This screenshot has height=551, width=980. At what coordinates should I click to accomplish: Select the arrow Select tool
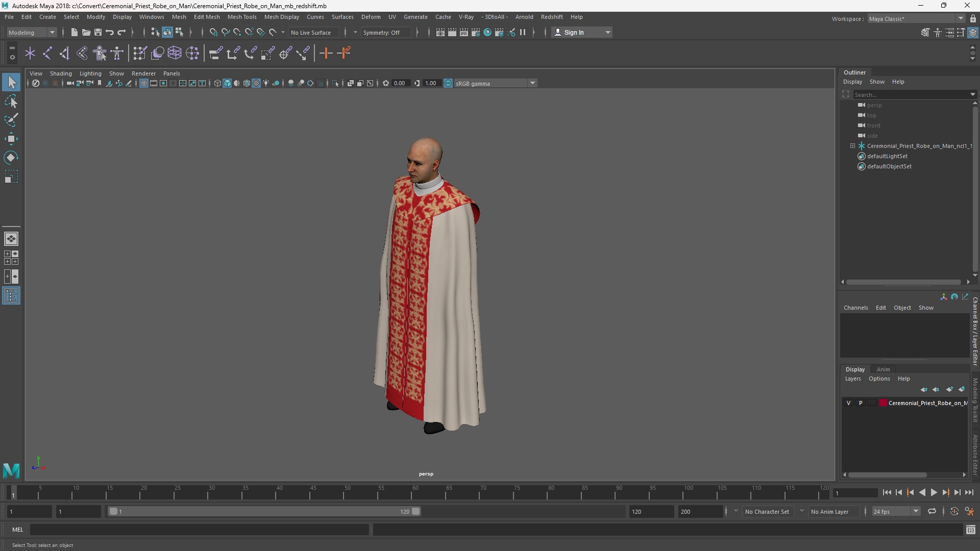click(x=11, y=82)
